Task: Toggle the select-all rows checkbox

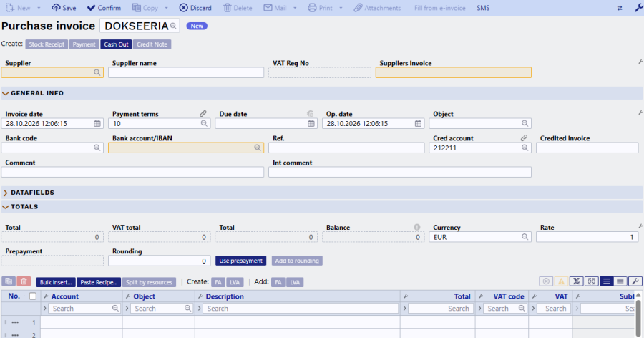Action: coord(33,296)
